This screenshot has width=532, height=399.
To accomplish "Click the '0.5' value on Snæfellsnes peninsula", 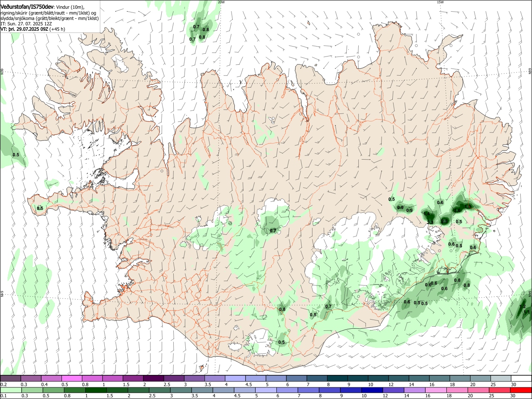I will [40, 208].
